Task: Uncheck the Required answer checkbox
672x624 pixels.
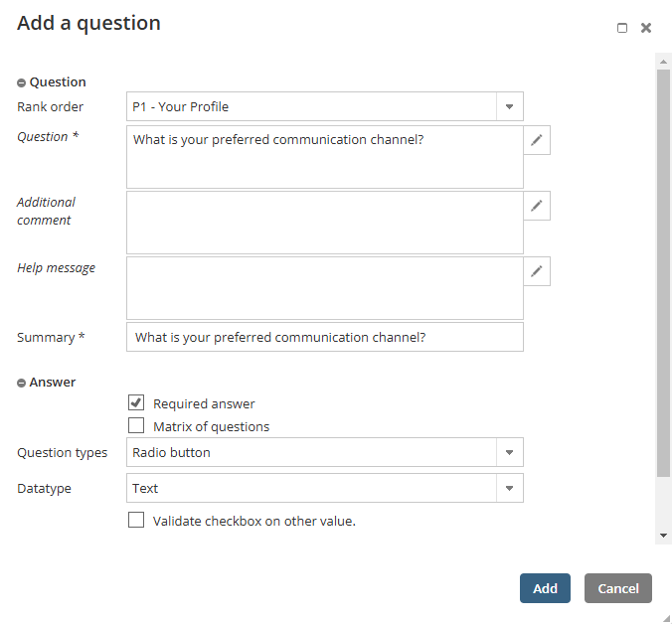Action: tap(136, 402)
